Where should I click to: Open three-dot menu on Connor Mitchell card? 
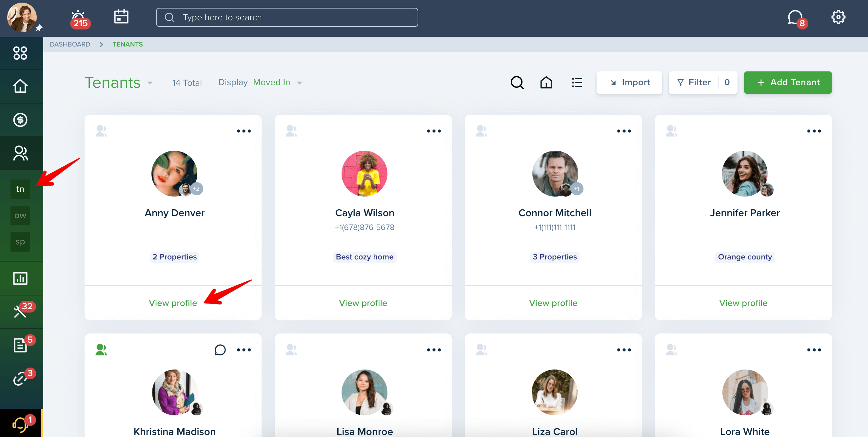(624, 131)
